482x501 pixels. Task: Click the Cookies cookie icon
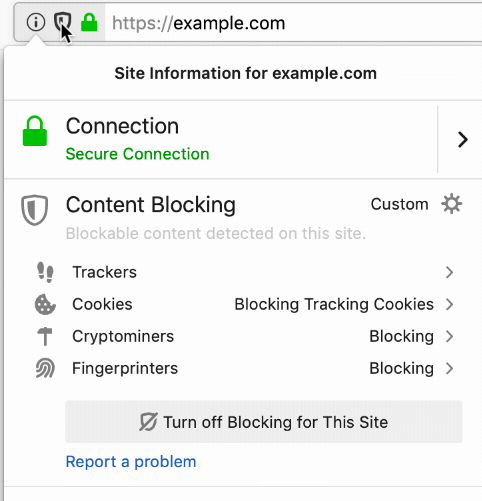(45, 304)
